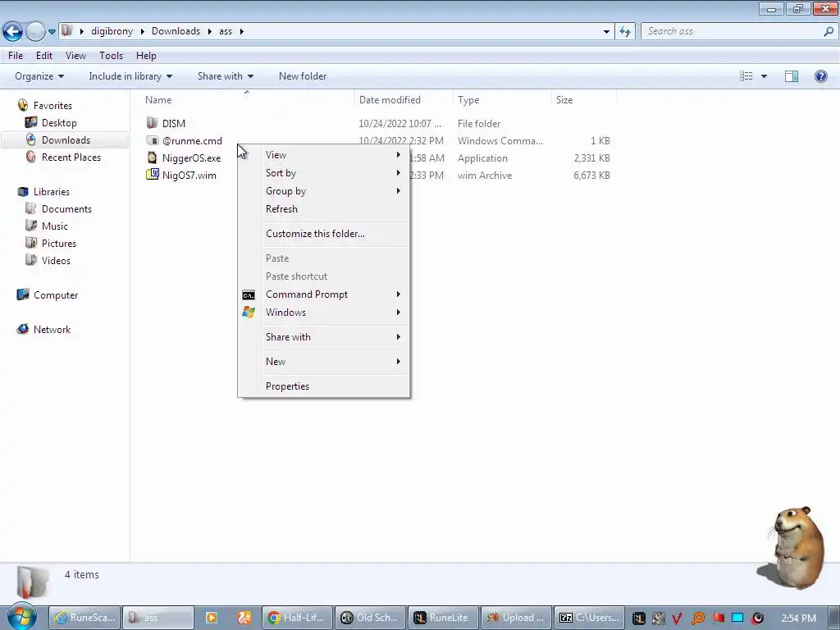This screenshot has height=630, width=840.
Task: Click the cyan monitor tray icon
Action: [x=737, y=618]
